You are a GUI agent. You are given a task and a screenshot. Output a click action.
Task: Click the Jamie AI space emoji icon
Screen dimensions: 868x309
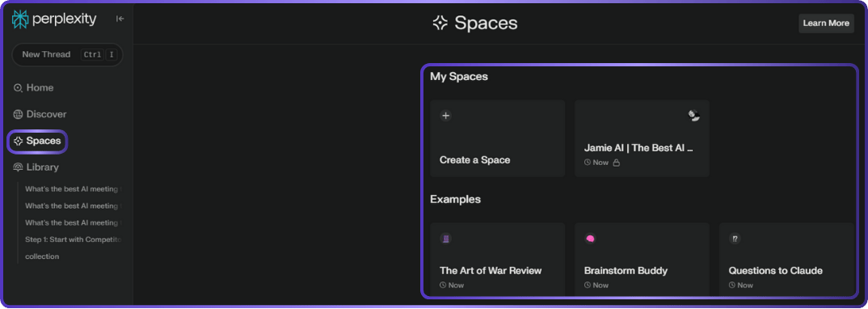tap(693, 116)
